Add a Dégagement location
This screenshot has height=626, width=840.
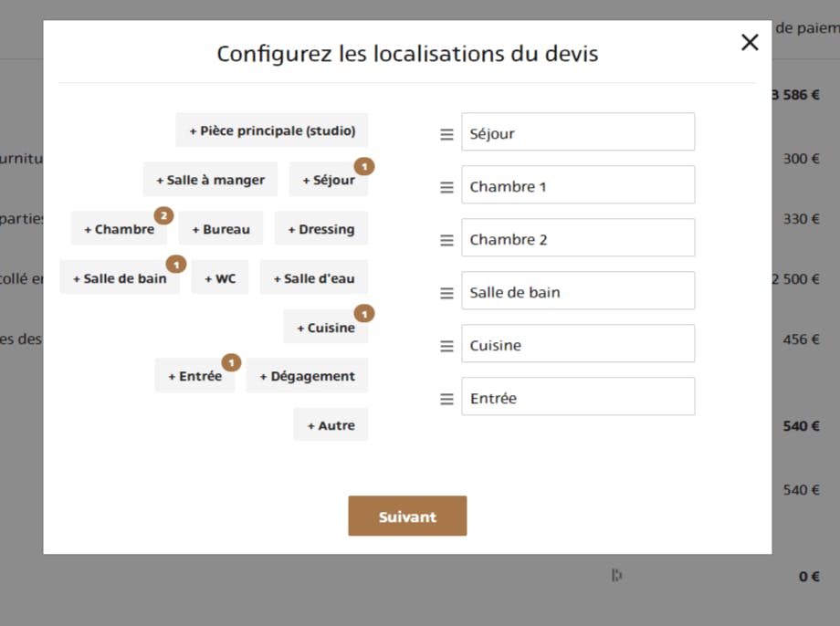pos(307,375)
